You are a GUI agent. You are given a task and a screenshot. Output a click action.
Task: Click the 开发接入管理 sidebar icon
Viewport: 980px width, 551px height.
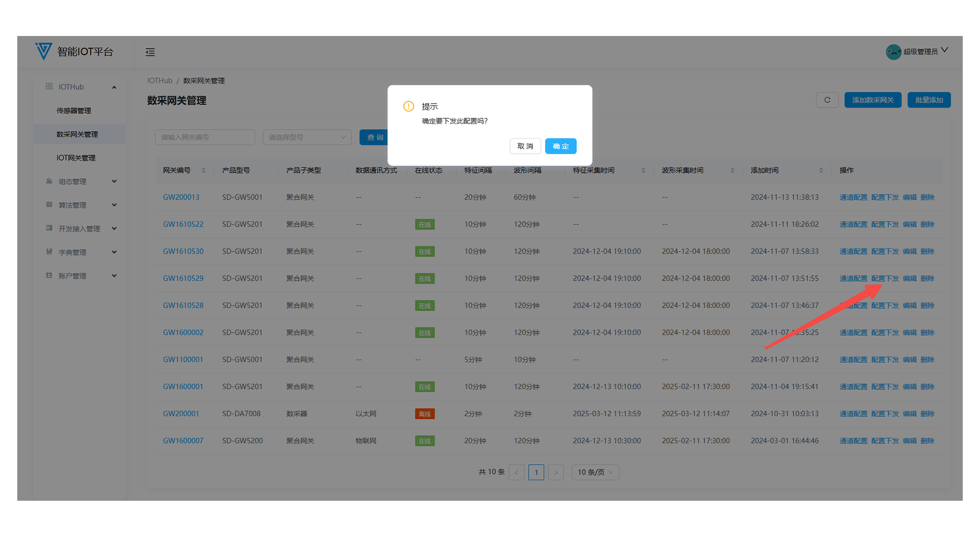49,228
